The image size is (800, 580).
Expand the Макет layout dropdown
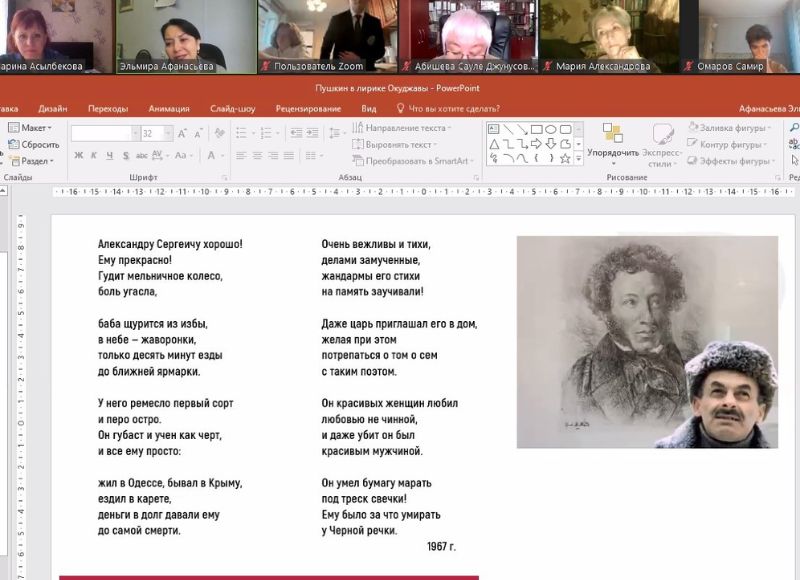coord(33,128)
